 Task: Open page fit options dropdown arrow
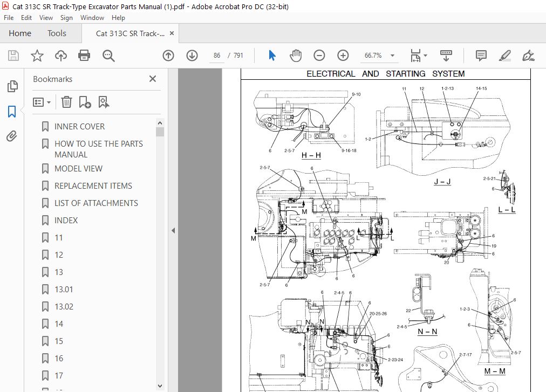426,56
